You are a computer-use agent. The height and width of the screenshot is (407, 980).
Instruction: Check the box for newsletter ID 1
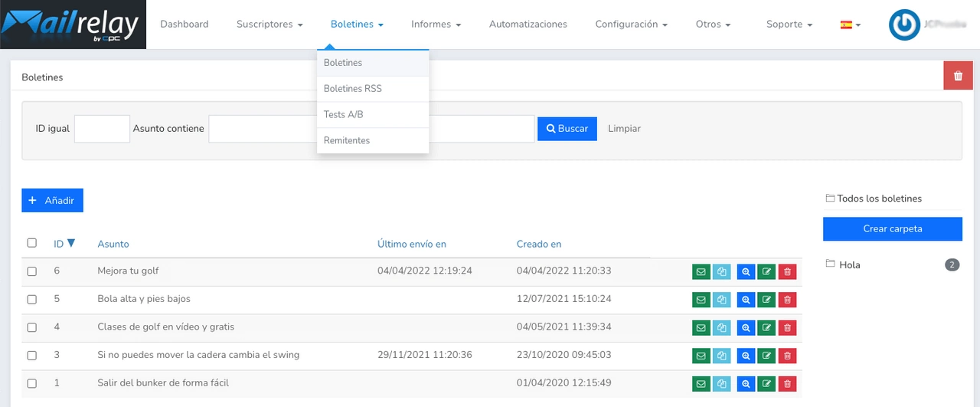[31, 384]
